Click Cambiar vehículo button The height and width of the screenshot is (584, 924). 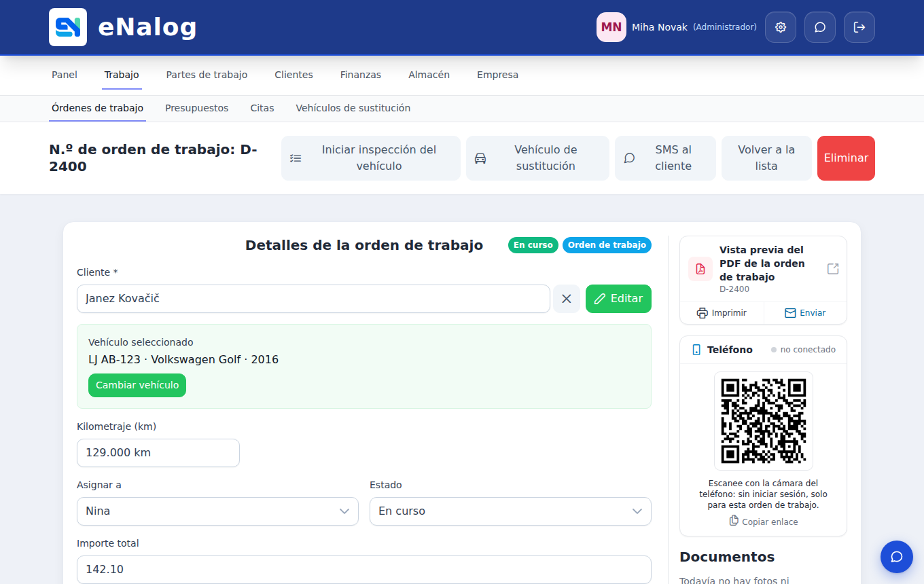[x=137, y=385]
